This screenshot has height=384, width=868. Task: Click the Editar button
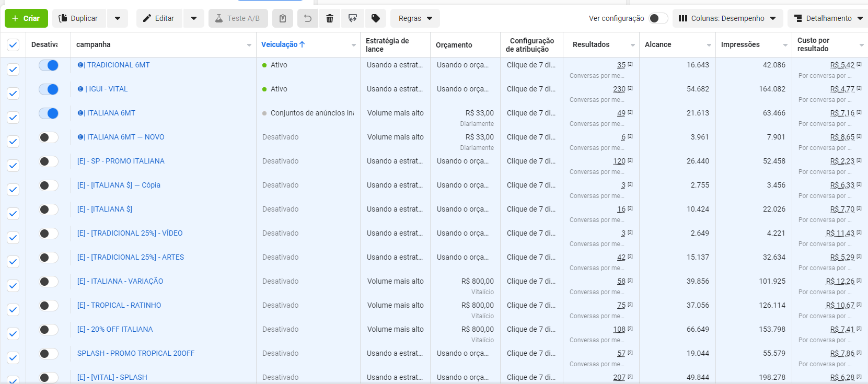[x=159, y=18]
